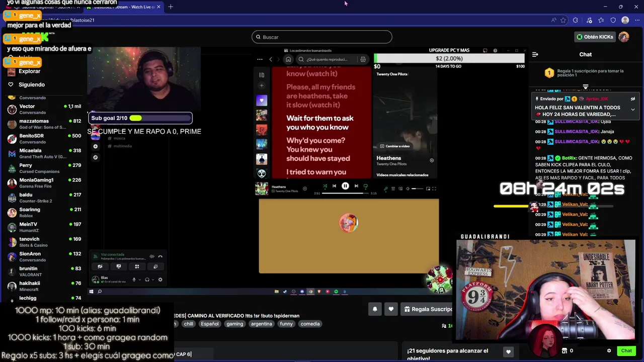644x362 pixels.
Task: Open Edge favorites list icon
Action: tap(601, 20)
